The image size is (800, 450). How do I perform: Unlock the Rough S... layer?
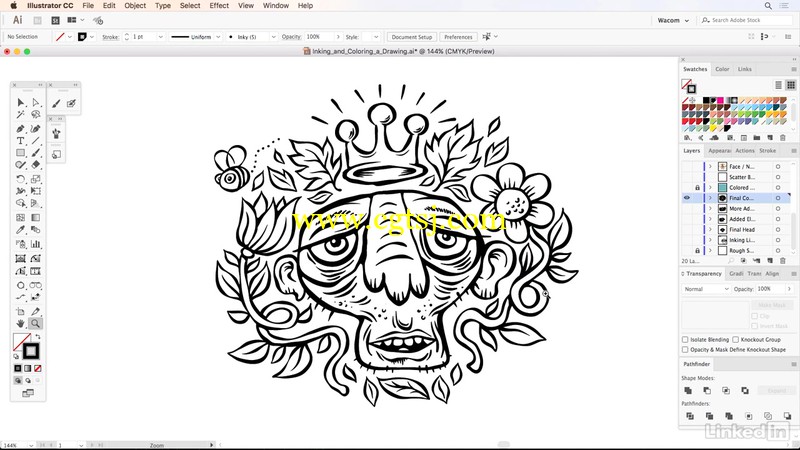[x=697, y=251]
